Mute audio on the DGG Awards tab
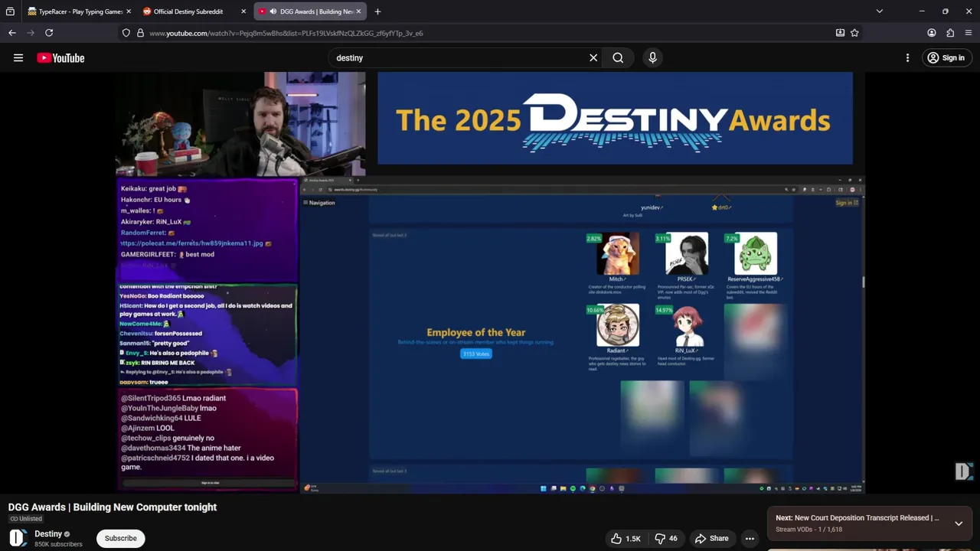 pos(273,11)
